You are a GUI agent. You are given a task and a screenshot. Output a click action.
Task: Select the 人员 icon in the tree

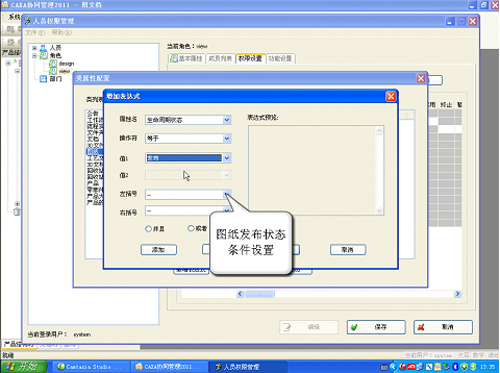point(43,48)
